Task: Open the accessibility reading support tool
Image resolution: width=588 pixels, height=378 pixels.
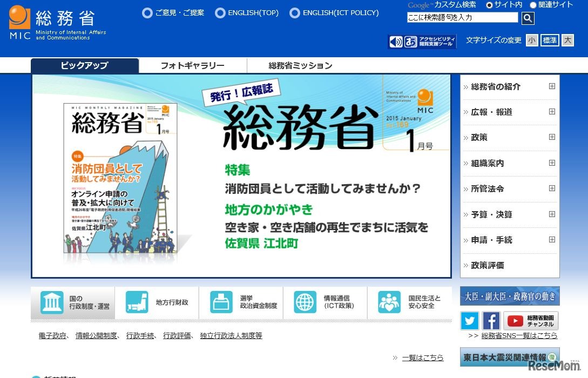Action: (422, 41)
